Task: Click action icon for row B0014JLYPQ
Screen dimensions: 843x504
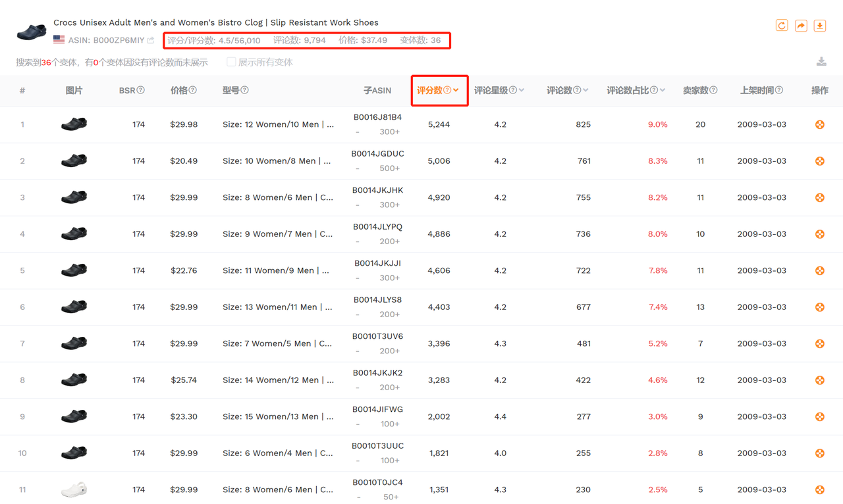Action: point(820,234)
